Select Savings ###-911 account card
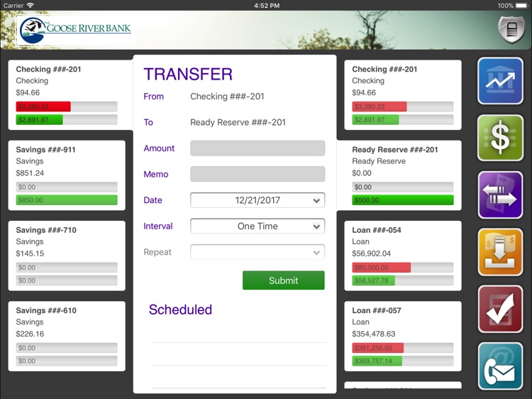This screenshot has width=532, height=399. click(x=67, y=175)
